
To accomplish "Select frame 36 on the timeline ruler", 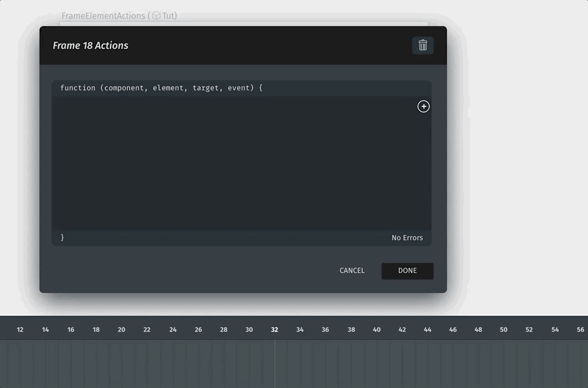I will 325,329.
